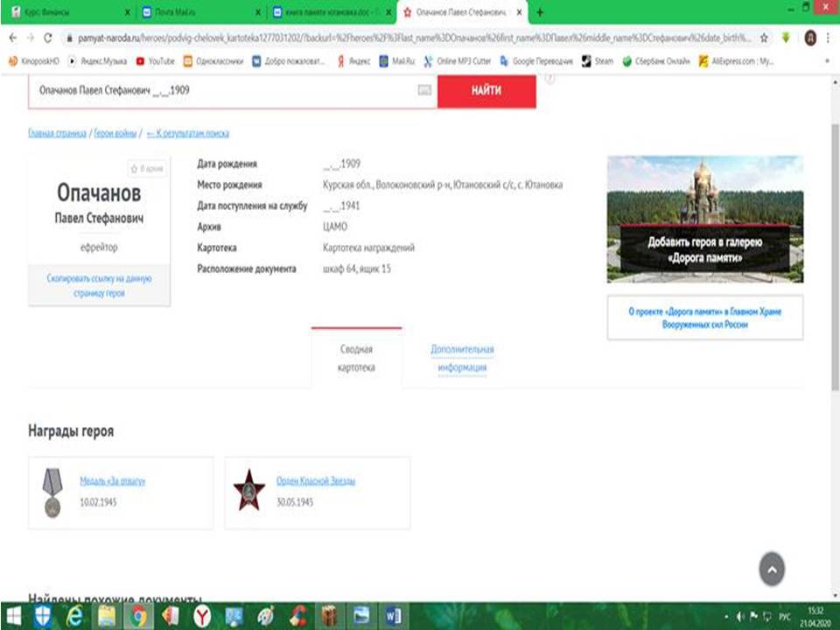Image resolution: width=840 pixels, height=630 pixels.
Task: Open the green download extension icon
Action: (786, 38)
